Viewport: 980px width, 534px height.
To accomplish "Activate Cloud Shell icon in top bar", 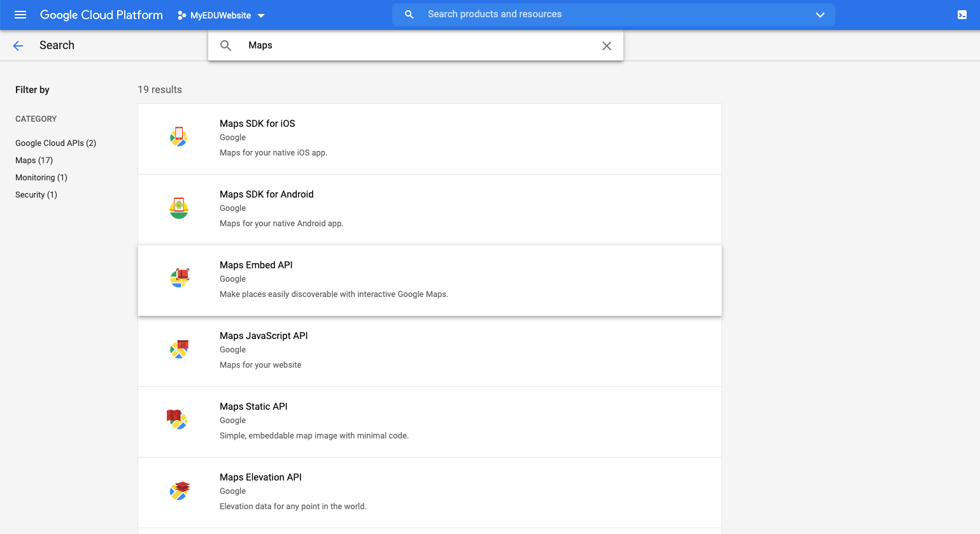I will tap(962, 15).
